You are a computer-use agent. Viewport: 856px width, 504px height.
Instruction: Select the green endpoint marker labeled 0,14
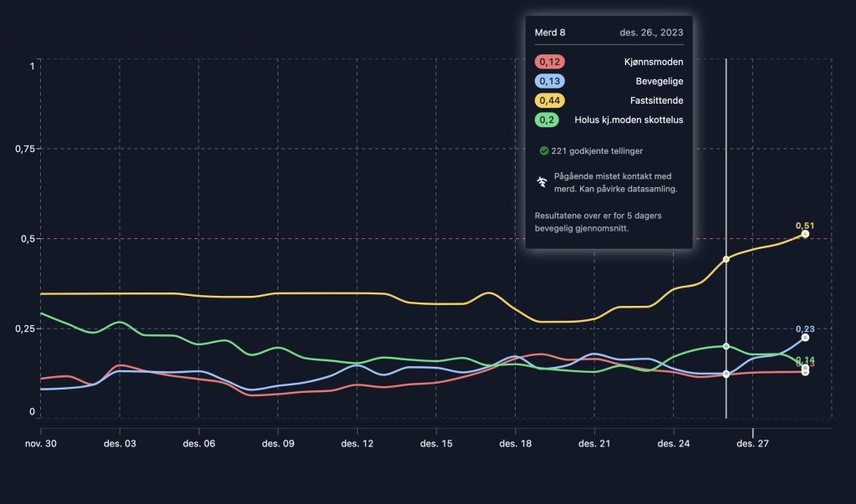pyautogui.click(x=805, y=367)
